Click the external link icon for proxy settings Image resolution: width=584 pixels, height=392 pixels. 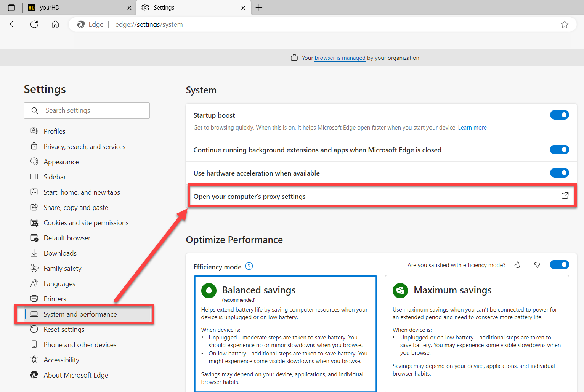click(x=565, y=195)
